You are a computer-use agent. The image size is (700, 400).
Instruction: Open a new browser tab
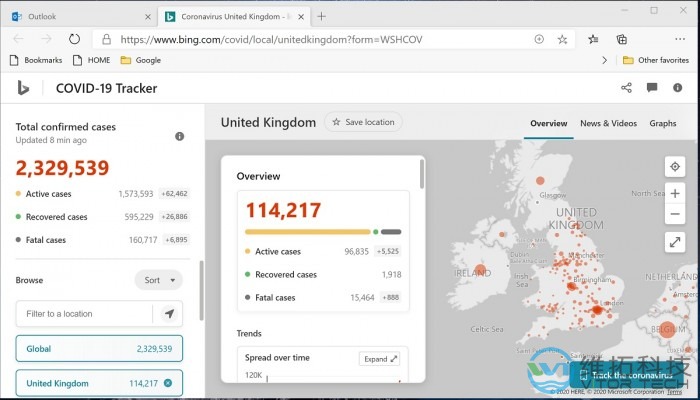tap(321, 17)
